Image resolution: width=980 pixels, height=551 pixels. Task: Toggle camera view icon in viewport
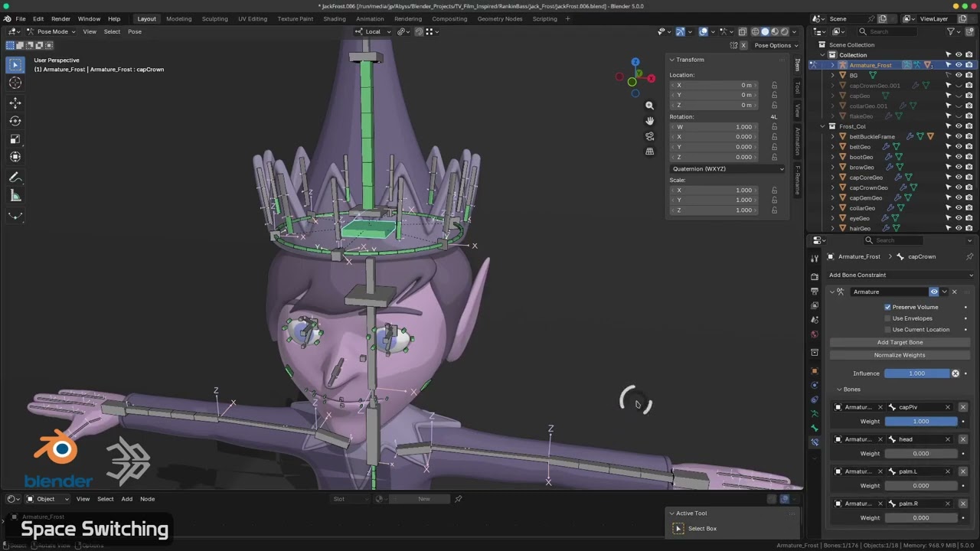[x=649, y=136]
